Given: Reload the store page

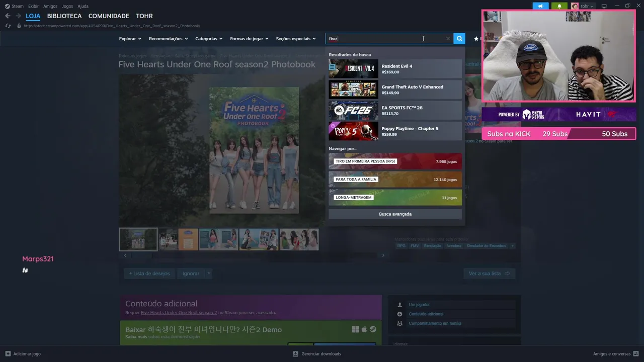Looking at the screenshot, I should click(8, 26).
